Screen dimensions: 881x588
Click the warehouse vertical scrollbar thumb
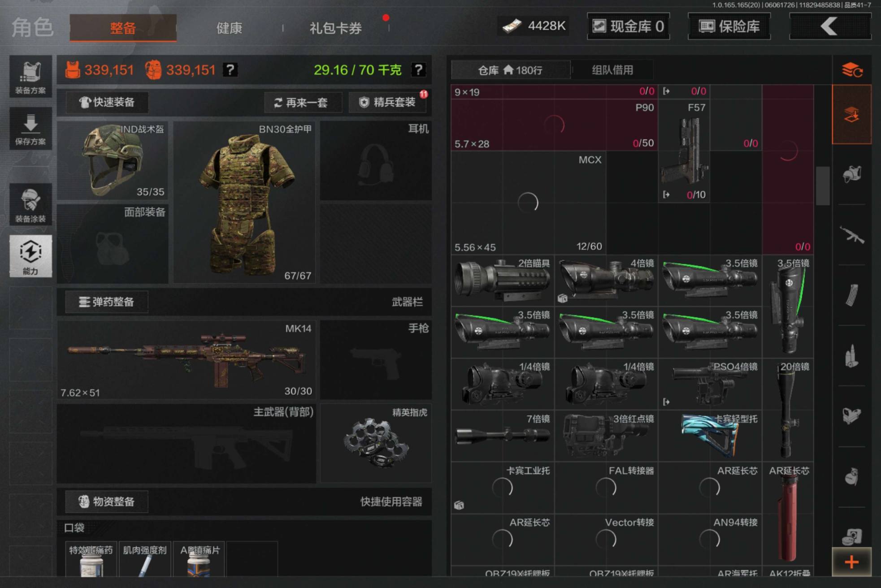(x=822, y=186)
